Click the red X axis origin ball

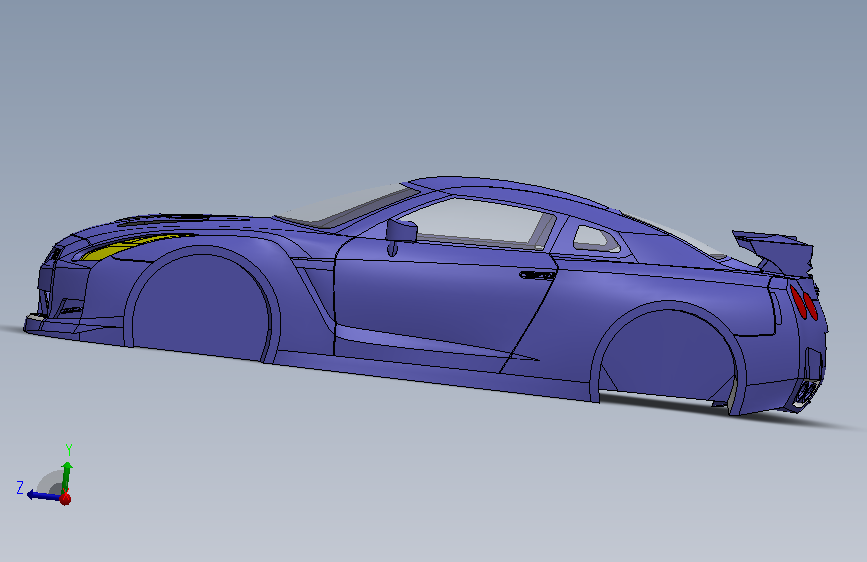pos(65,499)
